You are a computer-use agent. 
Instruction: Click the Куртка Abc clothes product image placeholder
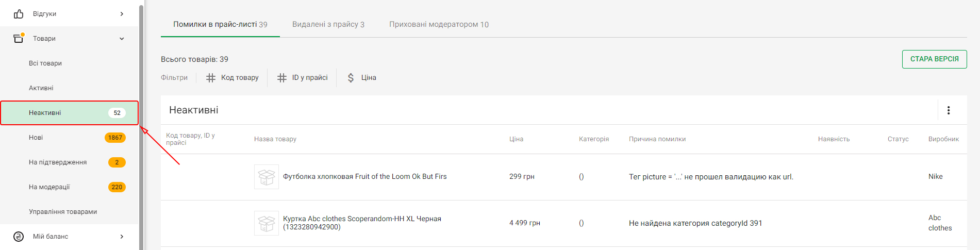(x=267, y=223)
